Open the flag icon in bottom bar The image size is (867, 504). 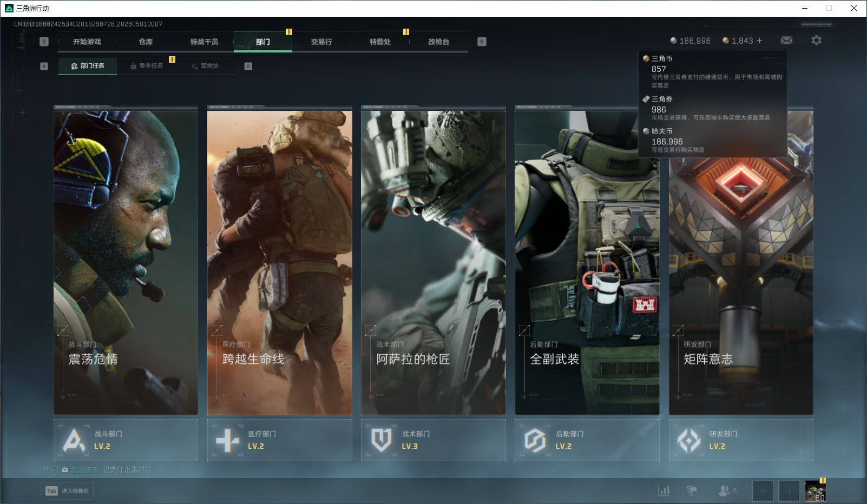(x=692, y=490)
